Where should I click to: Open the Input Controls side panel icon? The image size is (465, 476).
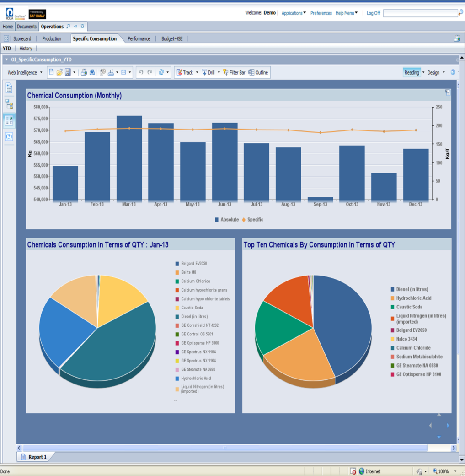point(9,120)
